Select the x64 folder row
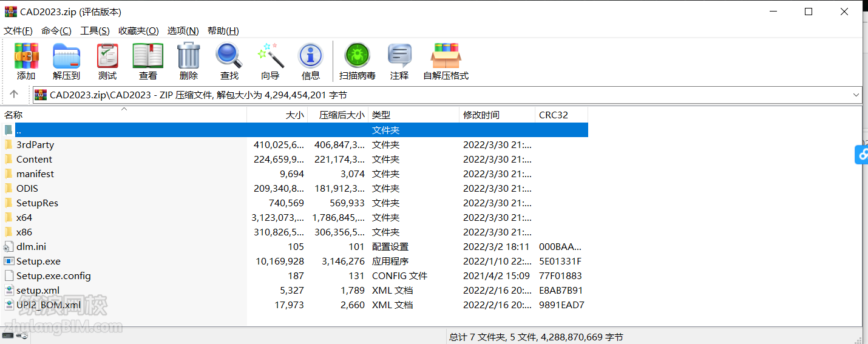868x344 pixels. pyautogui.click(x=294, y=217)
